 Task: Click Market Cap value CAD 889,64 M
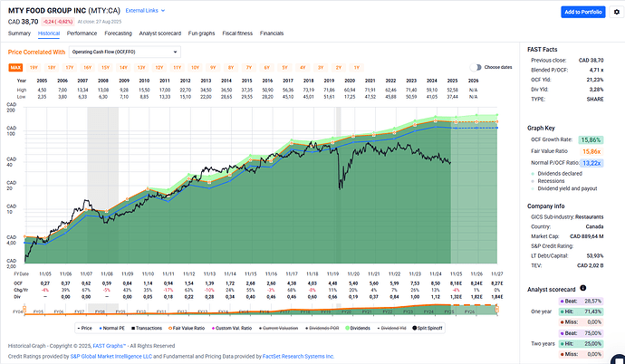tap(586, 236)
